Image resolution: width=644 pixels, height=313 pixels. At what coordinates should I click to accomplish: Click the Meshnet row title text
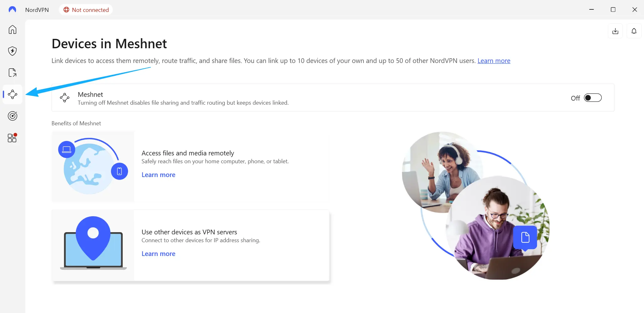[x=90, y=95]
